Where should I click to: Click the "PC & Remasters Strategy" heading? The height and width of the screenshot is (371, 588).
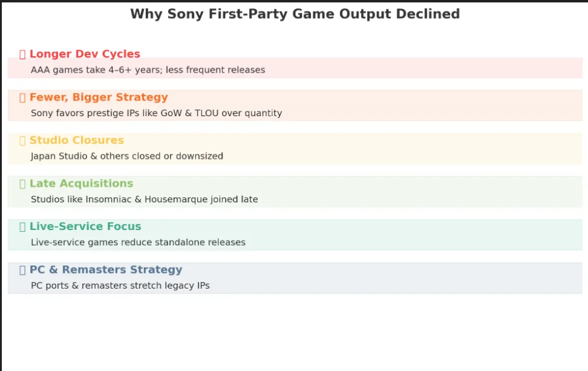pyautogui.click(x=106, y=270)
